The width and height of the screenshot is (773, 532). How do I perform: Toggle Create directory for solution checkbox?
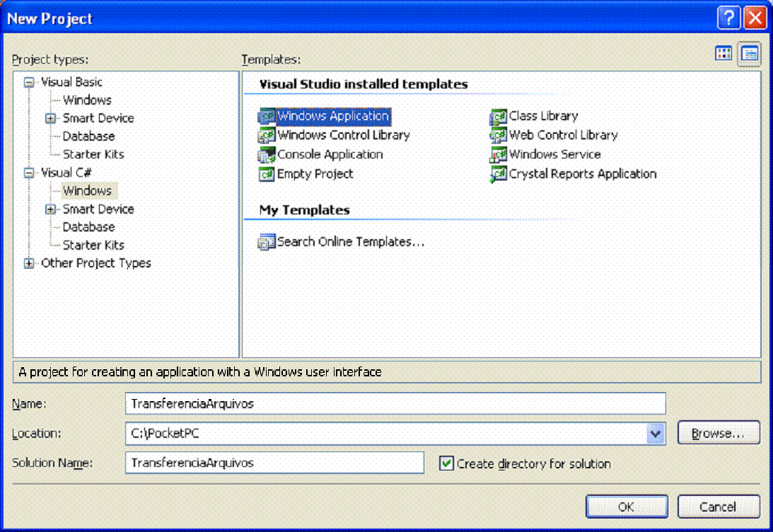pyautogui.click(x=447, y=463)
